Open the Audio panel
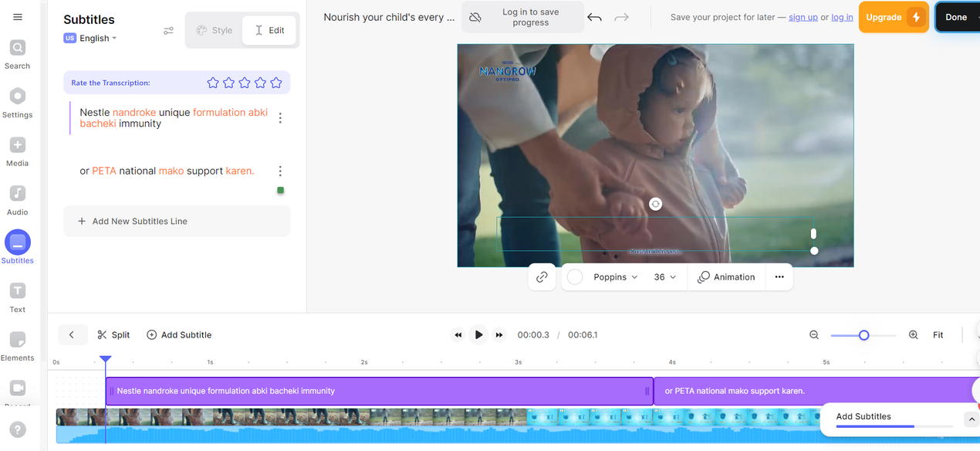This screenshot has width=980, height=451. (x=18, y=201)
